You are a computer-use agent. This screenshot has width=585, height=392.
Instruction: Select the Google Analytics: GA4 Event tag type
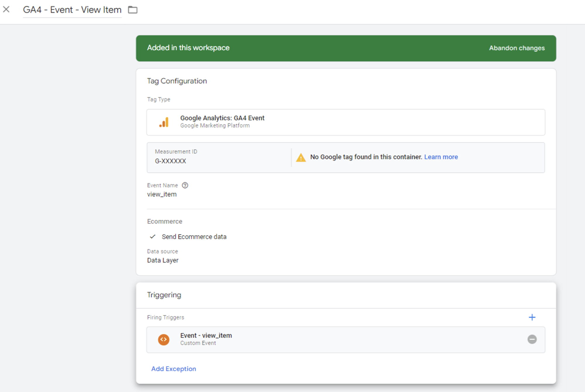tap(346, 122)
